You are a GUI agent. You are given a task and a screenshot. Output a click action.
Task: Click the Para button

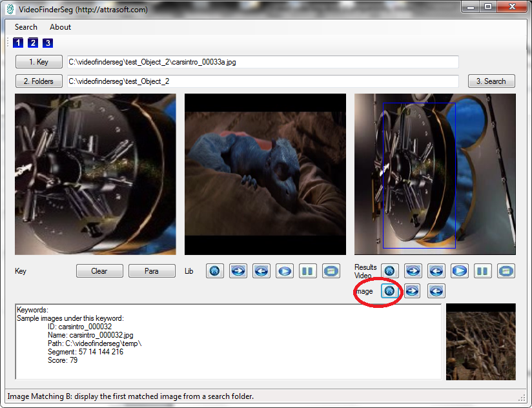152,271
